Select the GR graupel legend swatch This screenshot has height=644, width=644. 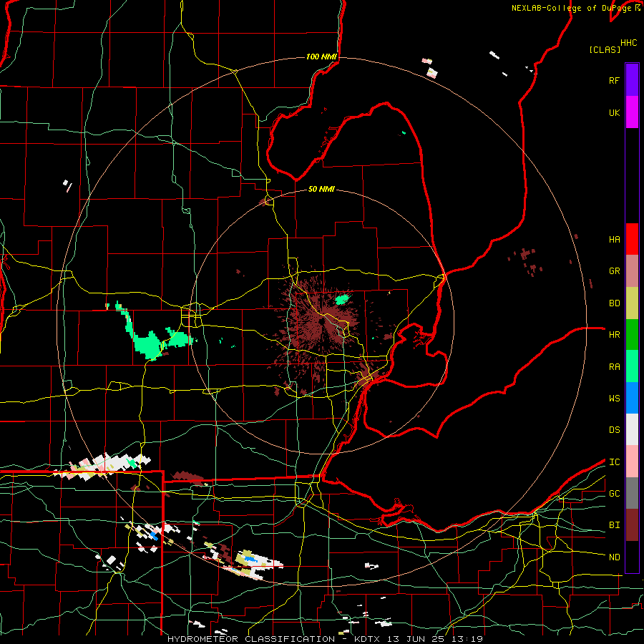pos(632,271)
